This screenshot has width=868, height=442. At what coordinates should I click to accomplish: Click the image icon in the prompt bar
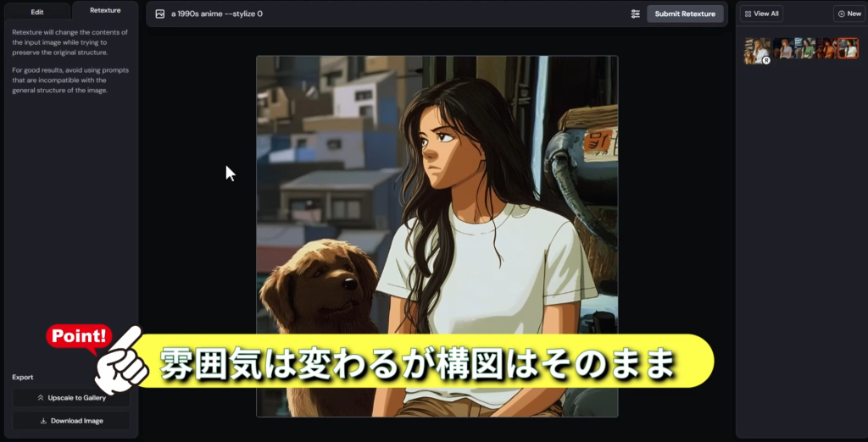point(159,14)
